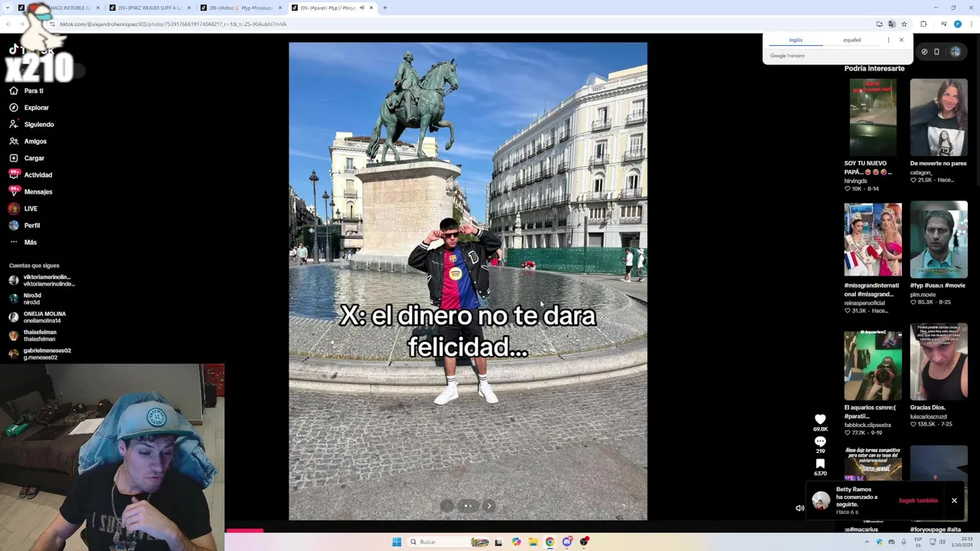
Task: Open OBS Studio from the taskbar
Action: click(x=584, y=542)
